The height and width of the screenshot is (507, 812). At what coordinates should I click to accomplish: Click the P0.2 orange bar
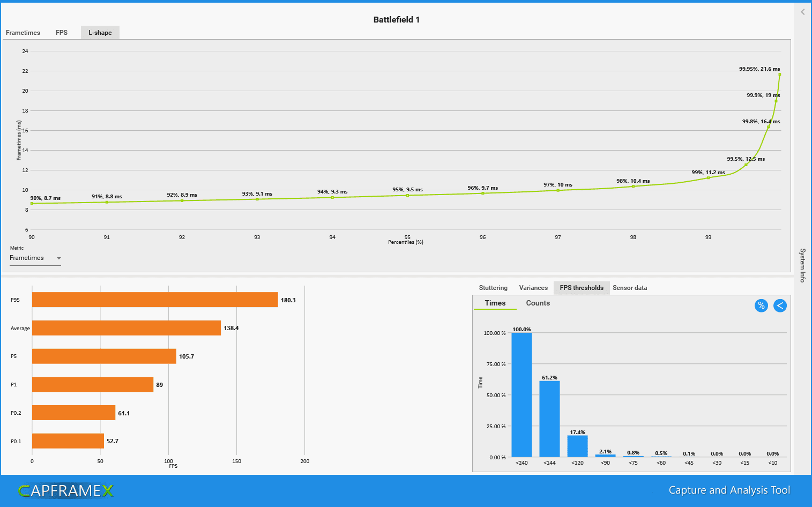[73, 413]
